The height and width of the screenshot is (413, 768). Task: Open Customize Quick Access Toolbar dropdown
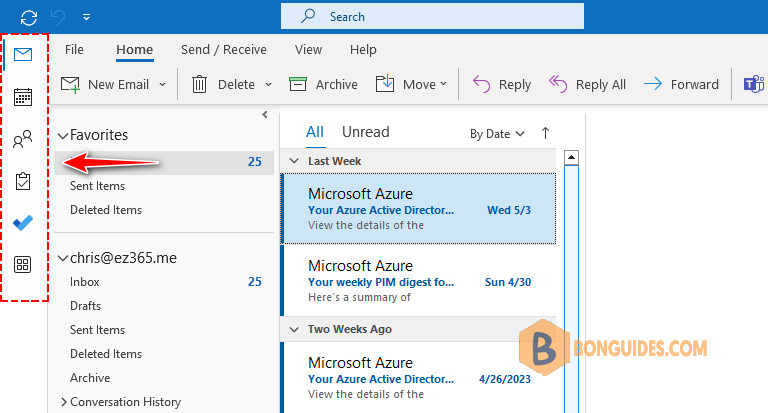pos(87,17)
